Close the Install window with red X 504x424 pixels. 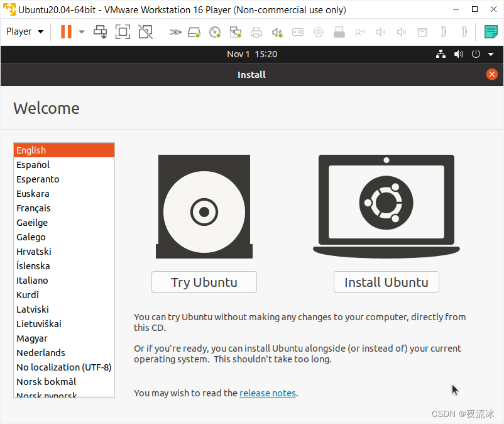click(492, 74)
